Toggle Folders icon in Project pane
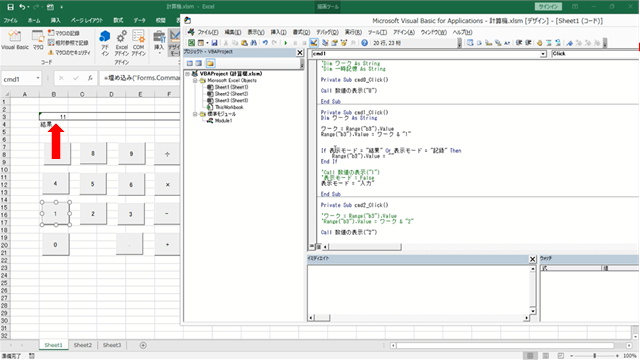 (x=210, y=63)
